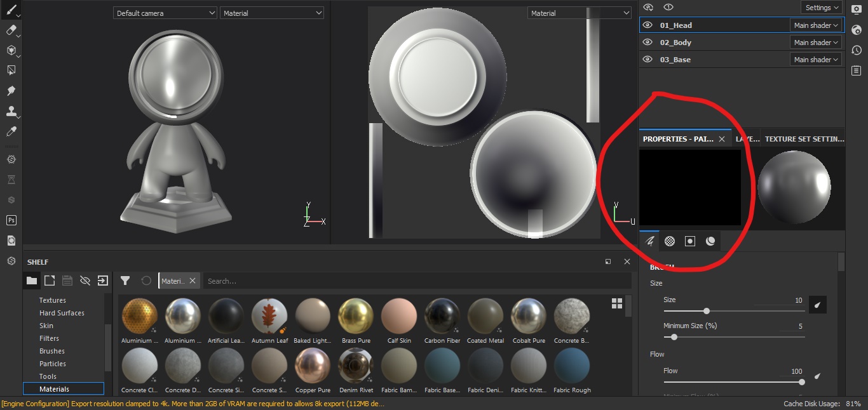Toggle the 03_Base eye icon
Screen dimensions: 868x410
648,59
